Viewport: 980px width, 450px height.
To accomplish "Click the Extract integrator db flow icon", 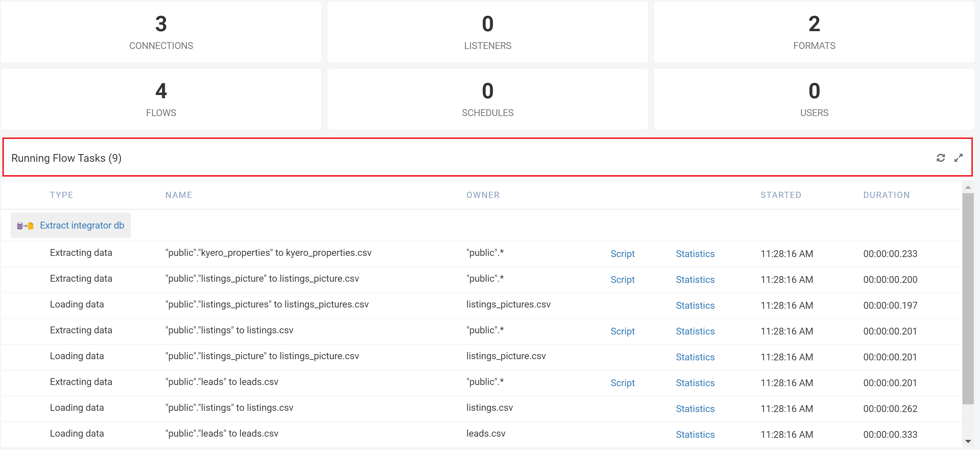I will click(25, 226).
